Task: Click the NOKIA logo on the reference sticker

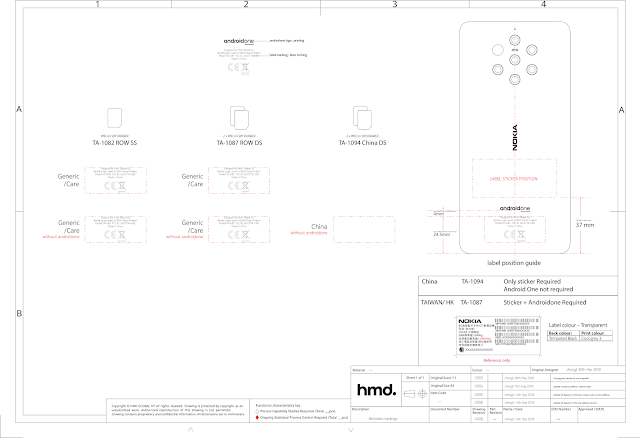Action: tap(470, 321)
